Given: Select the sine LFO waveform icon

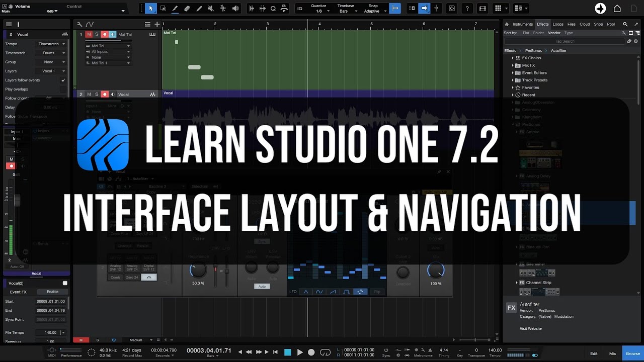Looking at the screenshot, I should [319, 292].
